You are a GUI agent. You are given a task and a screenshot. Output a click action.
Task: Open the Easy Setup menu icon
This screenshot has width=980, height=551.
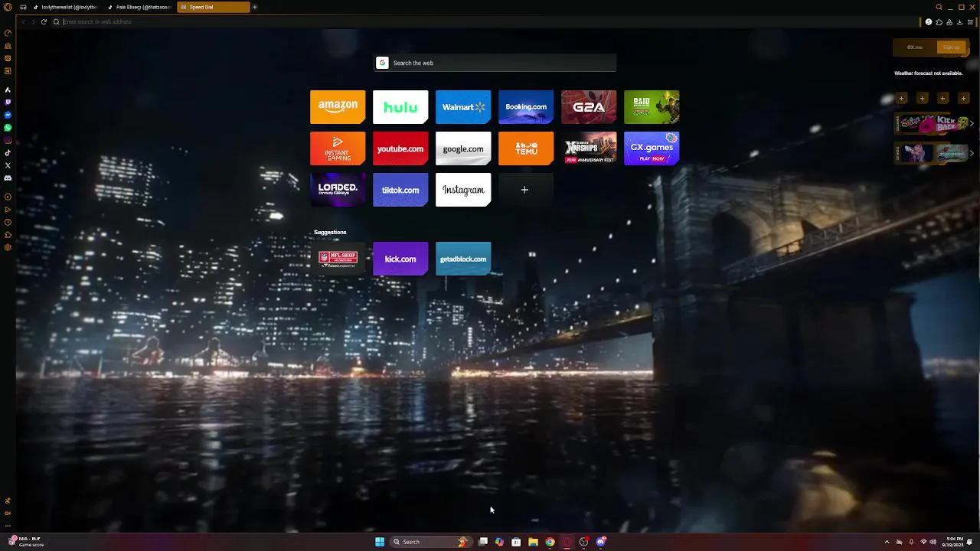pos(970,21)
